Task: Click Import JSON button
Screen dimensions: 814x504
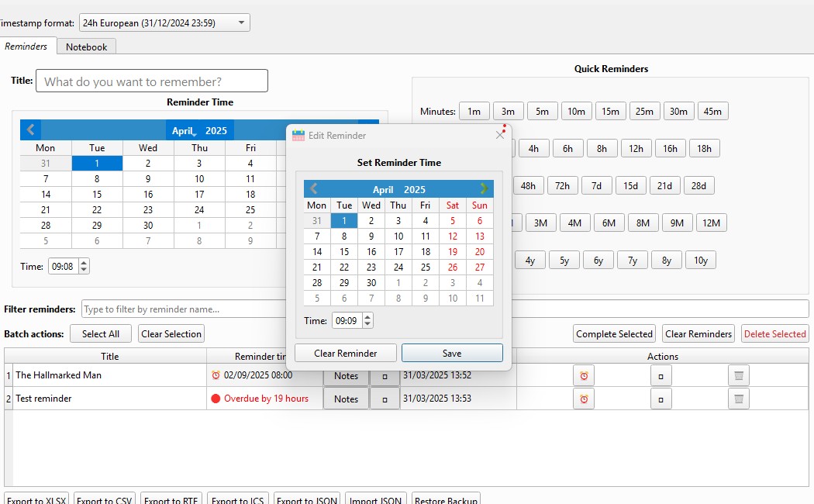Action: point(375,499)
